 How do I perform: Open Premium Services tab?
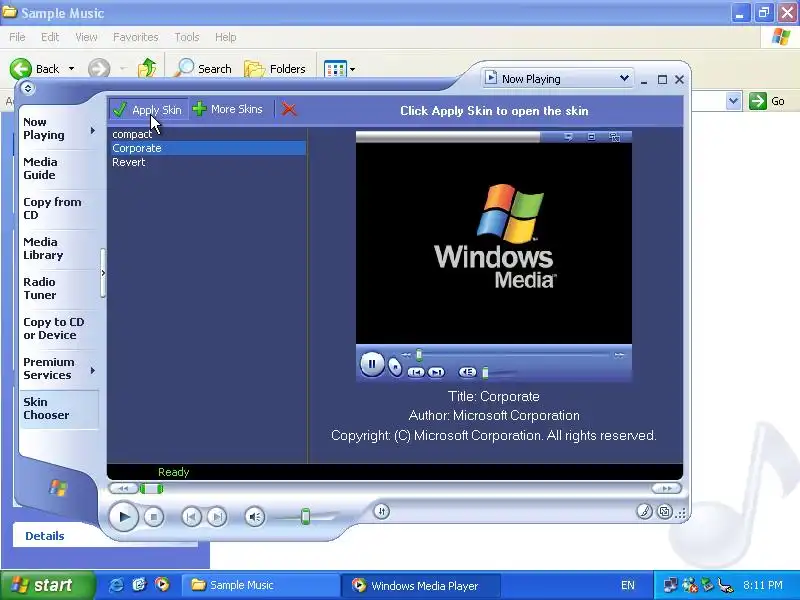pos(48,368)
